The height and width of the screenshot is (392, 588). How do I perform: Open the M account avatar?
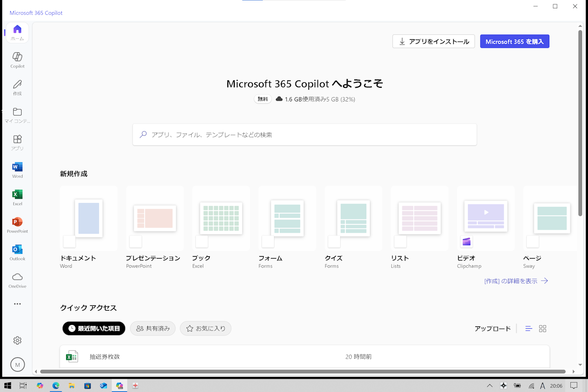(17, 365)
